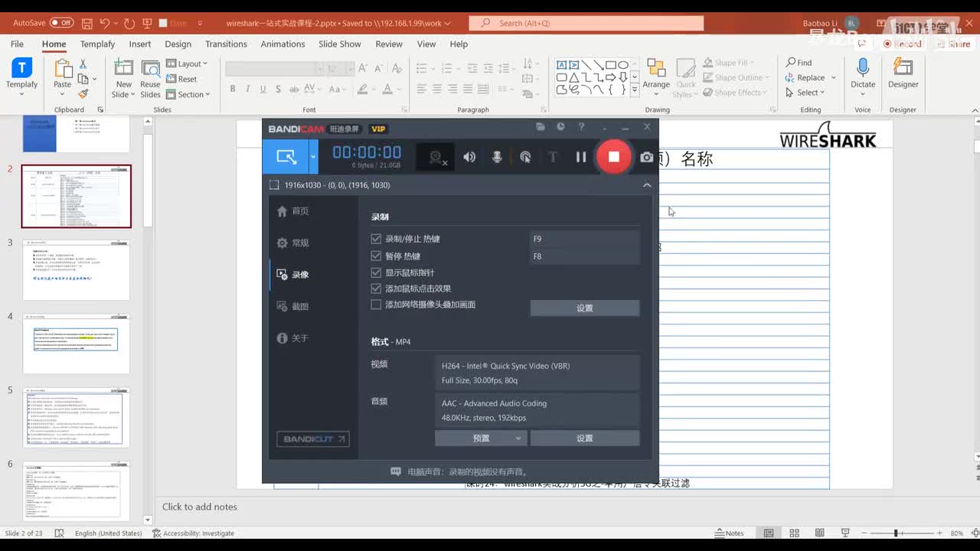Viewport: 980px width, 551px height.
Task: Stop recording with Bandicam's red stop button
Action: 613,157
